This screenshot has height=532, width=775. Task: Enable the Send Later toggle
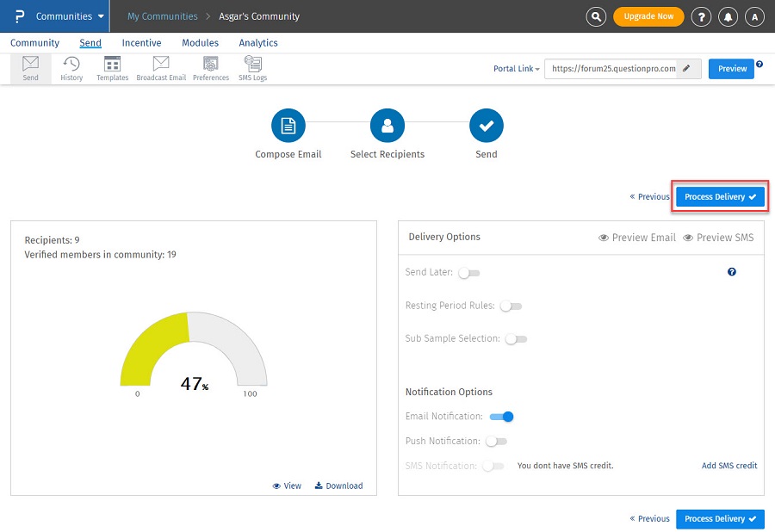coord(468,273)
